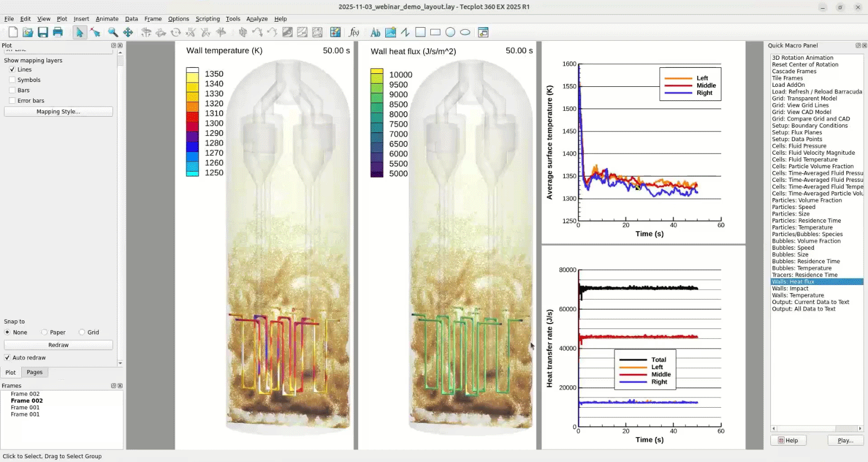Open the f(x) data alter tool

click(354, 33)
